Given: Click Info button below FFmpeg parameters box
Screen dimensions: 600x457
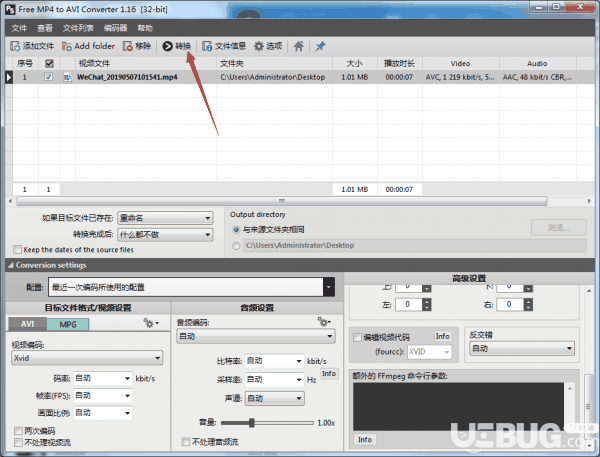Looking at the screenshot, I should coord(365,440).
